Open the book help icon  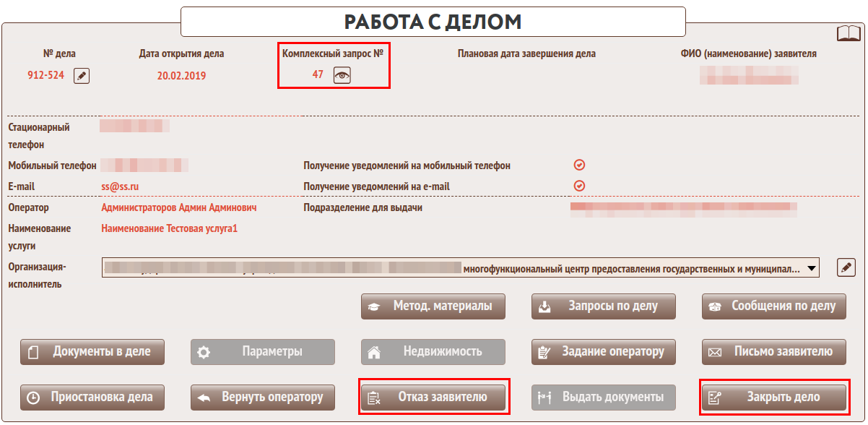[x=849, y=34]
